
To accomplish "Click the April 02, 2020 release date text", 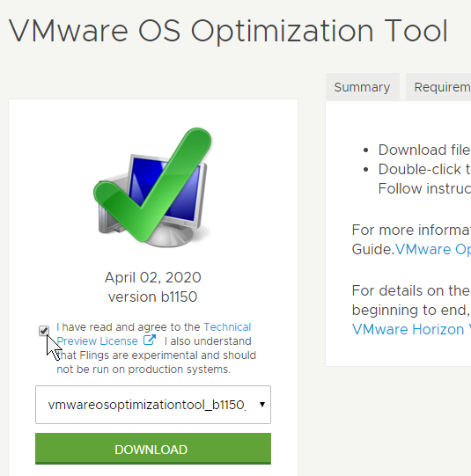I will pyautogui.click(x=153, y=277).
